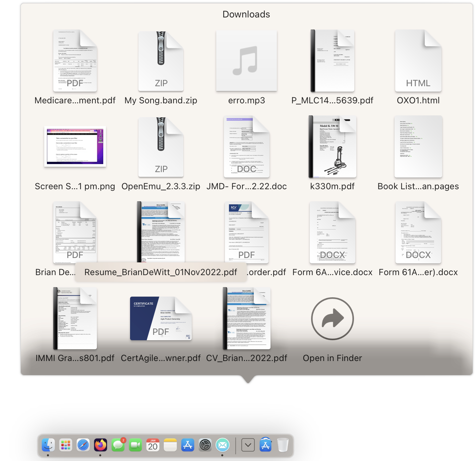Open the k330m.pdf manual
Screen dimensions: 476x461
[332, 147]
